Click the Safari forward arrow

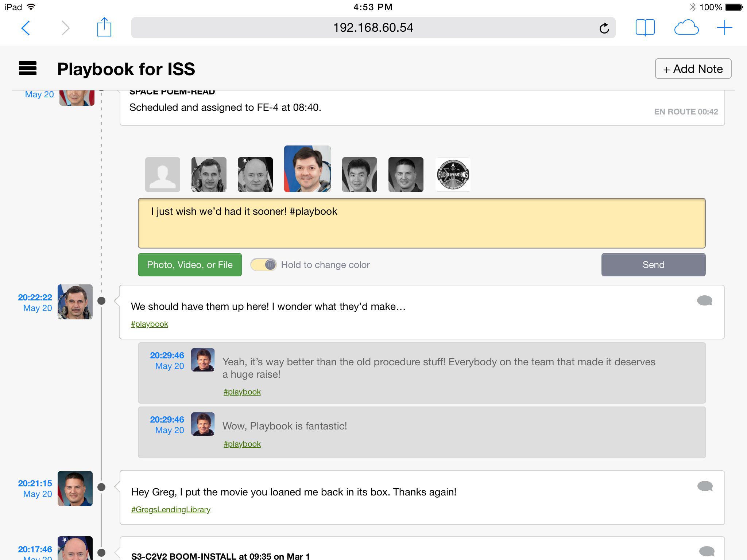tap(65, 28)
